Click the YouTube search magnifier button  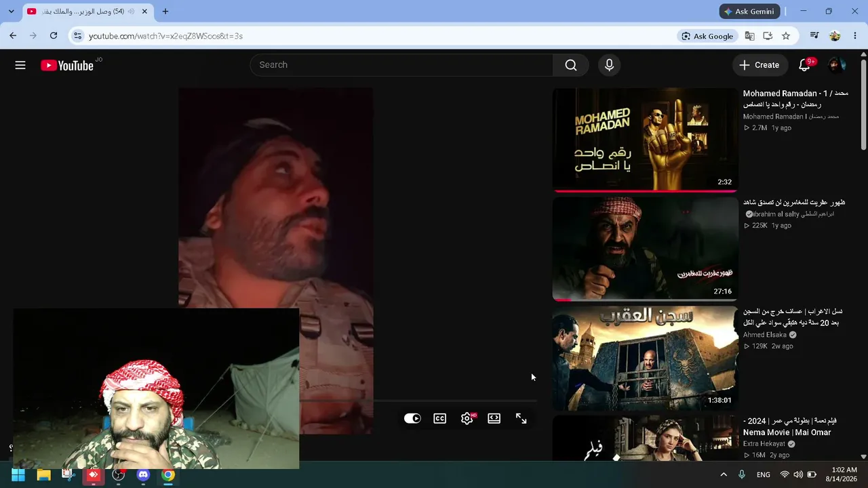tap(571, 65)
